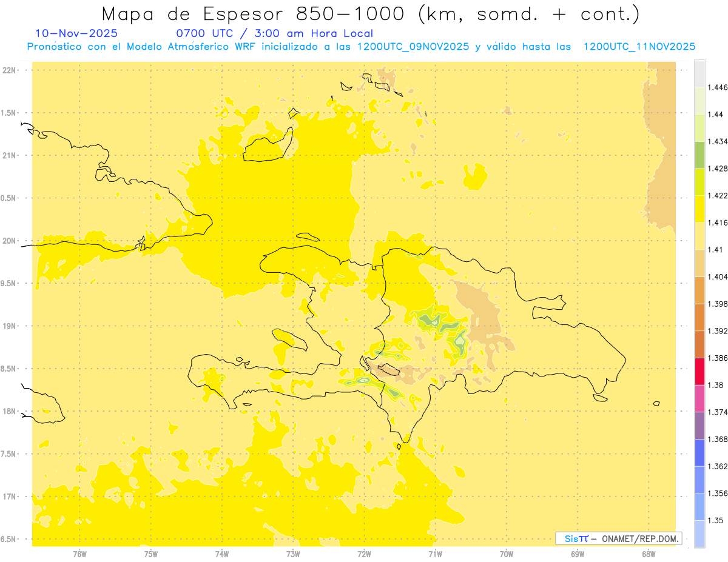Click the 1.38 colorbar value
This screenshot has height=562, width=728.
[715, 385]
